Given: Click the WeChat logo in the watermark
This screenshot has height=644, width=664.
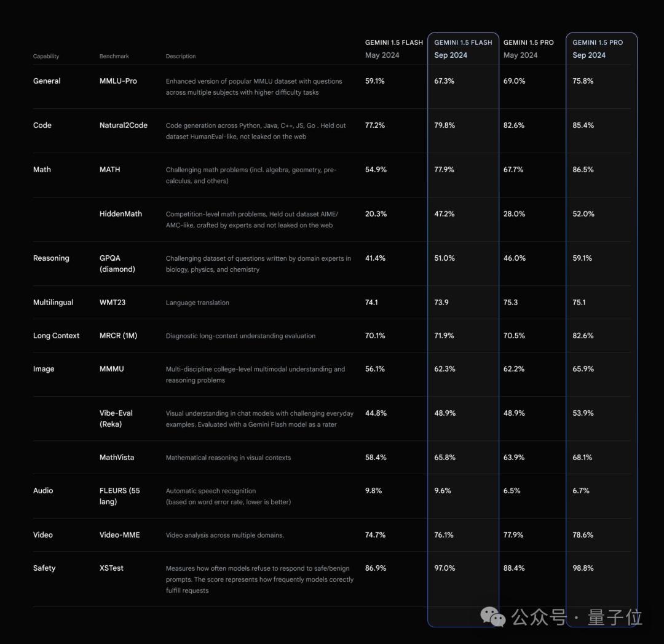Looking at the screenshot, I should 493,616.
